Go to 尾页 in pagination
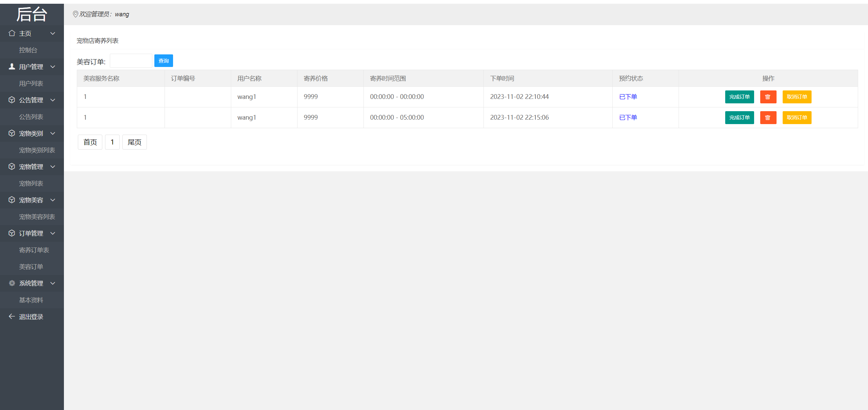The height and width of the screenshot is (410, 868). click(134, 142)
